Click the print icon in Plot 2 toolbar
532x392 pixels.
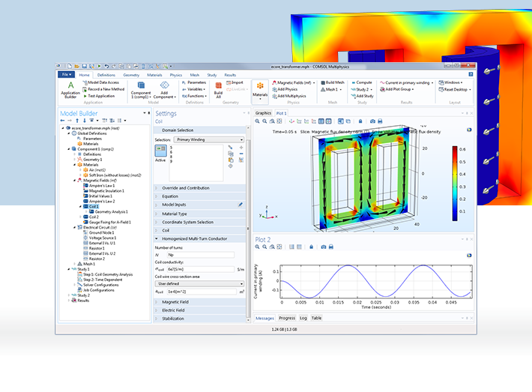point(330,247)
